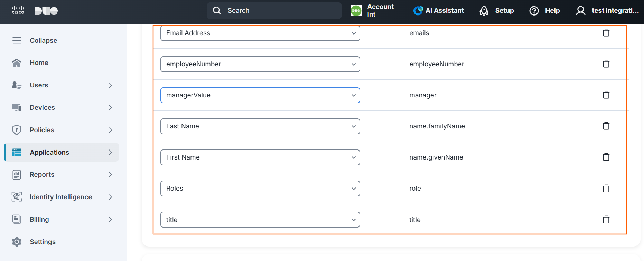Expand the Users submenu chevron
This screenshot has width=644, height=261.
click(110, 85)
